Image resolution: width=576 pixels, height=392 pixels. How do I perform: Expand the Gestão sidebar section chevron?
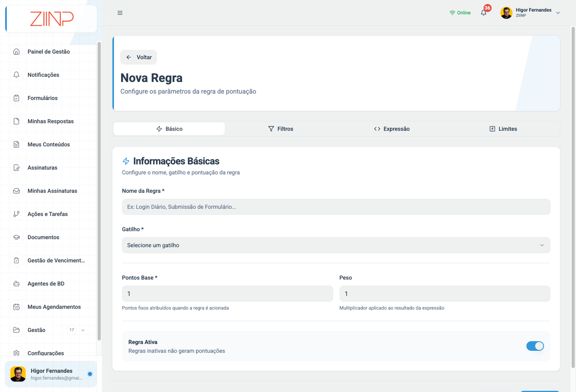[x=83, y=330]
